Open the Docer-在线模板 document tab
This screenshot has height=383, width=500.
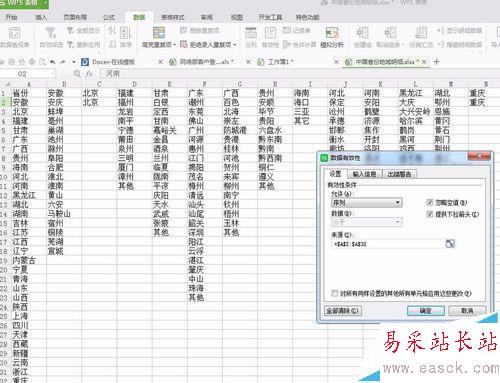pos(113,62)
